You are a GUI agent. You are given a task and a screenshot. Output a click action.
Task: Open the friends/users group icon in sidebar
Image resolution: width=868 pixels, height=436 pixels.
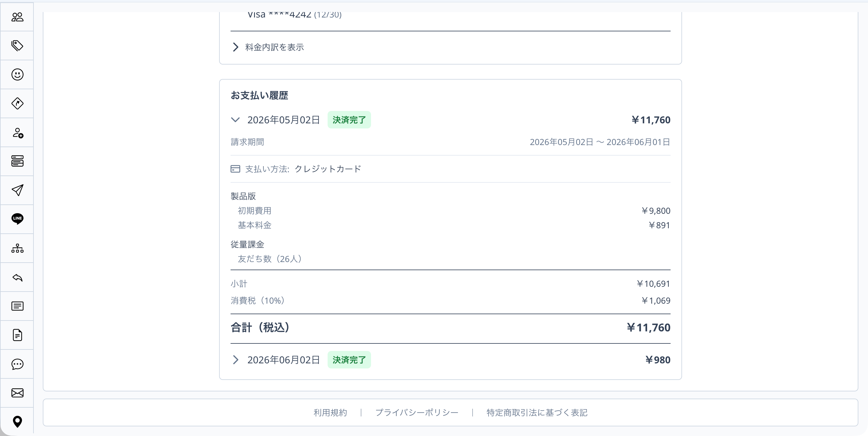click(x=17, y=17)
